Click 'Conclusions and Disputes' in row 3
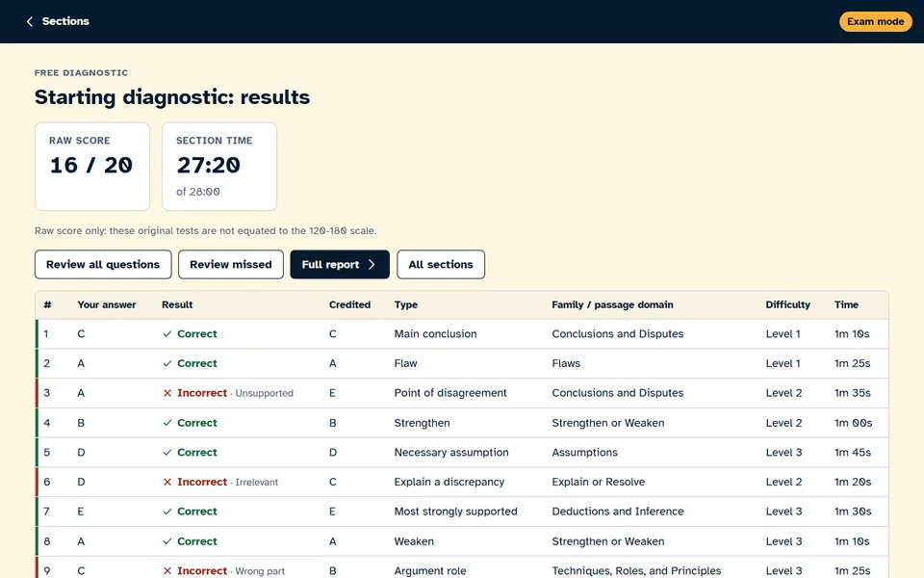Image resolution: width=924 pixels, height=578 pixels. pos(618,393)
